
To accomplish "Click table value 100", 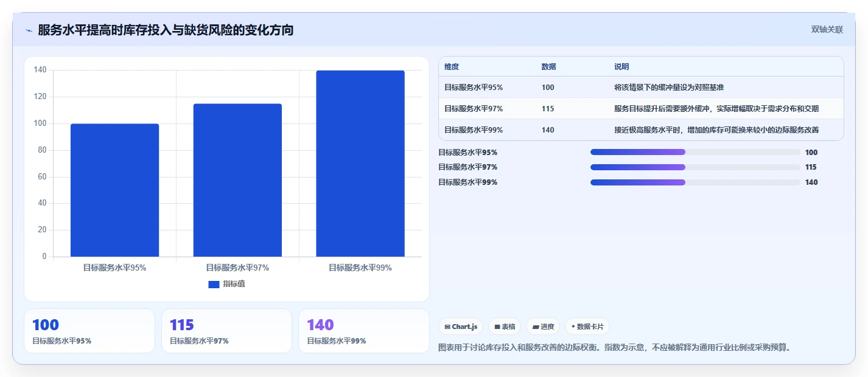I will tap(548, 88).
